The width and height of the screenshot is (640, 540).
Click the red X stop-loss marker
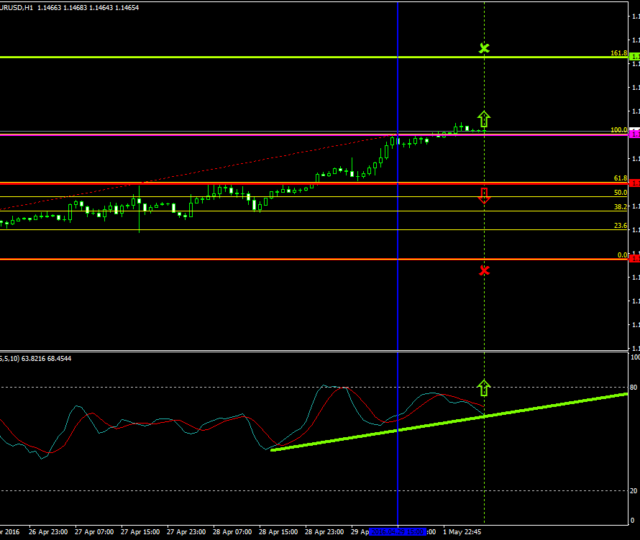coord(484,270)
